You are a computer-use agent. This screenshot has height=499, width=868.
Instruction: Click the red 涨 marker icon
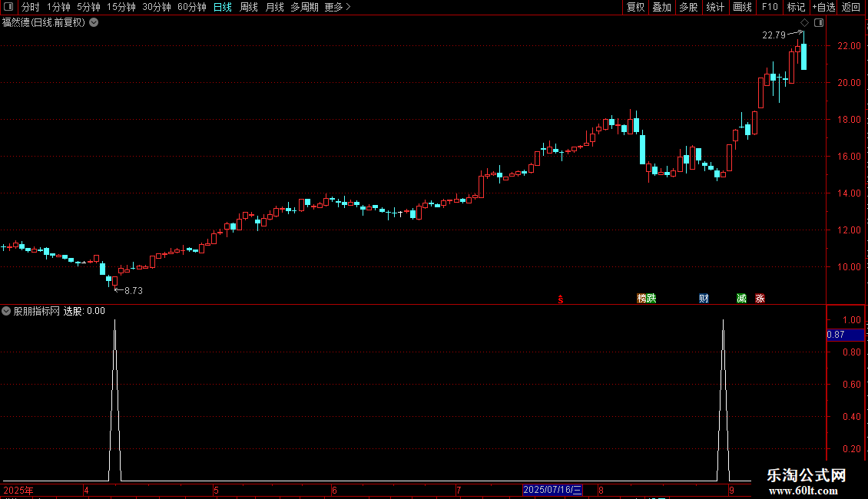tap(760, 299)
